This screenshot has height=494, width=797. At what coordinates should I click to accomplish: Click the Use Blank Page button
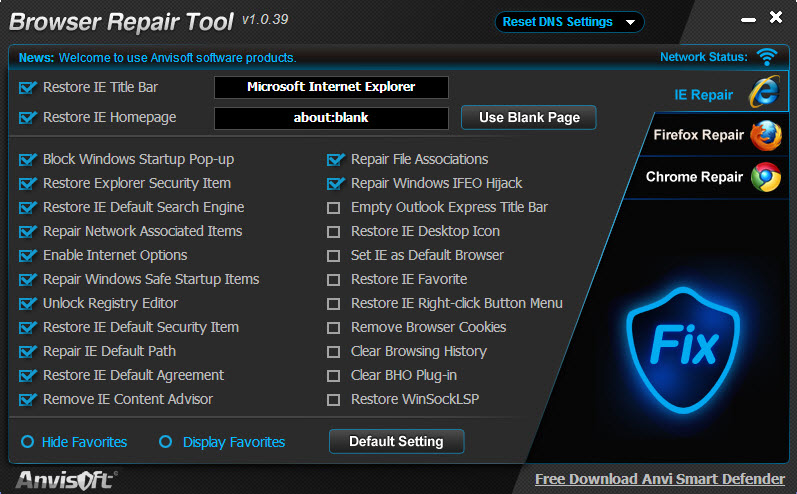(529, 117)
